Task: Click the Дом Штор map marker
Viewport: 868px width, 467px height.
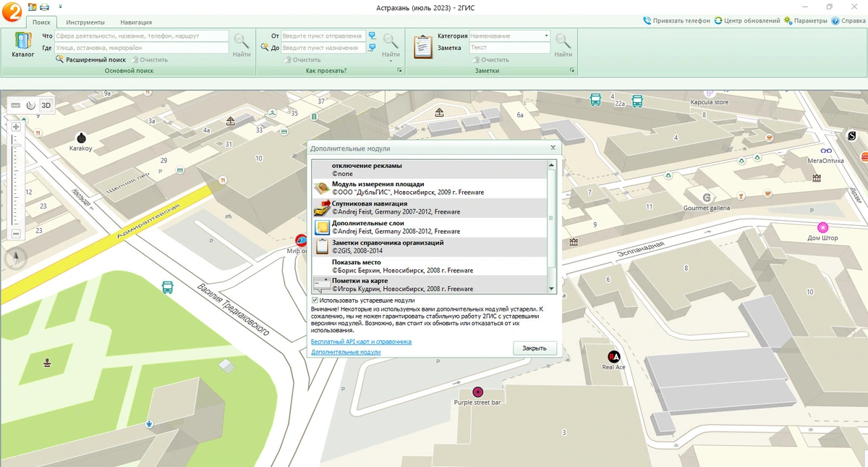Action: [x=822, y=227]
